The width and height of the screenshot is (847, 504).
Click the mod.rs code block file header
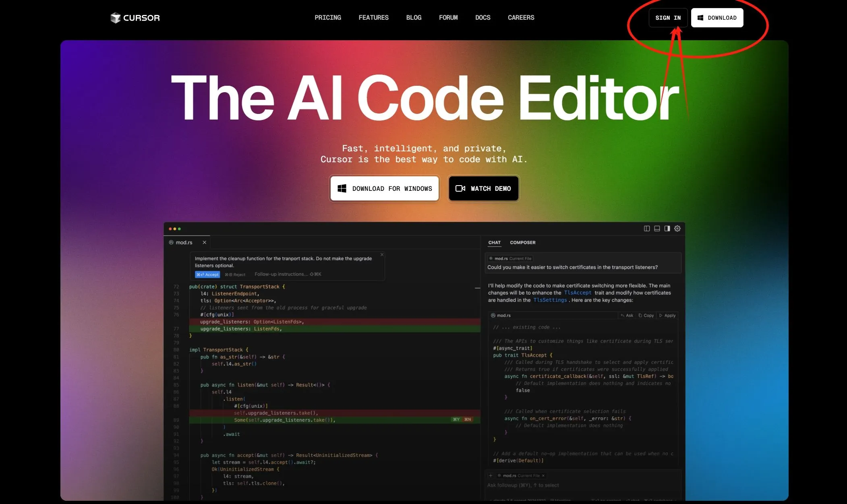501,316
